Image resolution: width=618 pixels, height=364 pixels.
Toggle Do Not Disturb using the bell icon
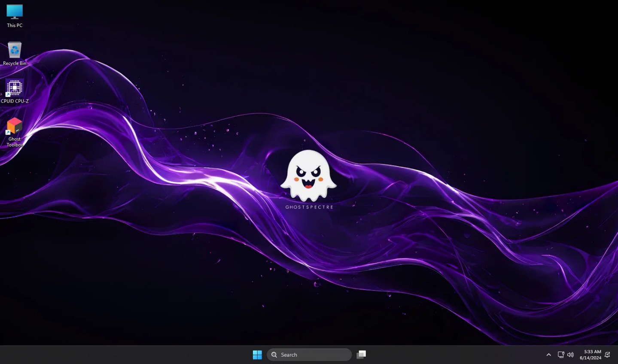click(607, 355)
